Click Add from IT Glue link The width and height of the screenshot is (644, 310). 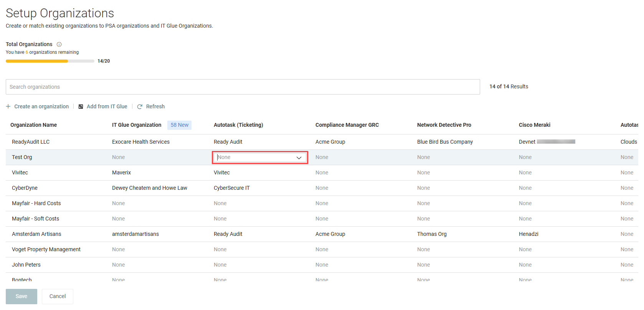pos(107,106)
